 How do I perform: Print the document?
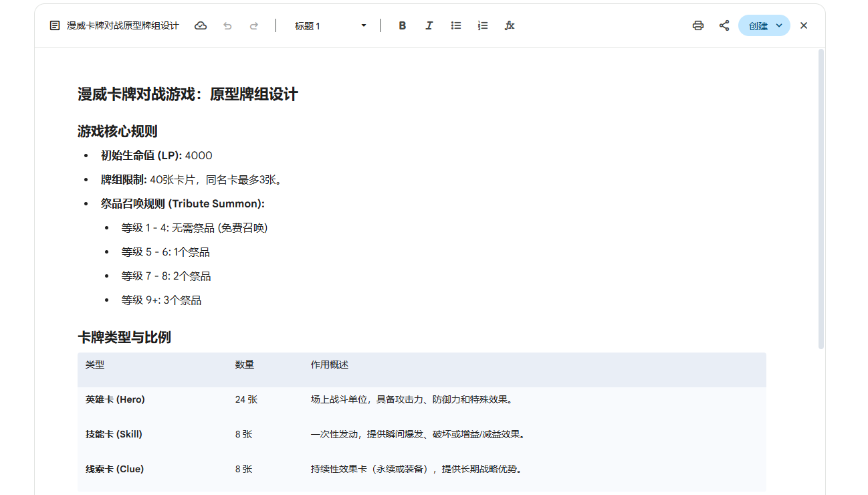698,25
